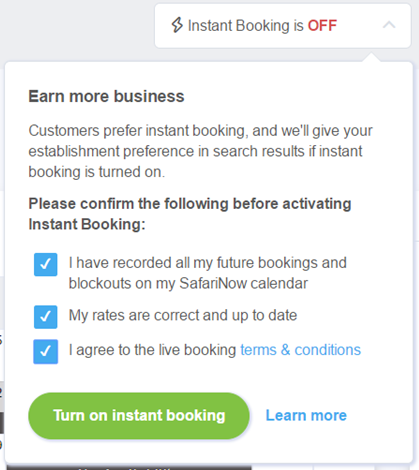Click the 'I agree to the live booking' text
Screen dimensions: 419x470
click(x=152, y=350)
